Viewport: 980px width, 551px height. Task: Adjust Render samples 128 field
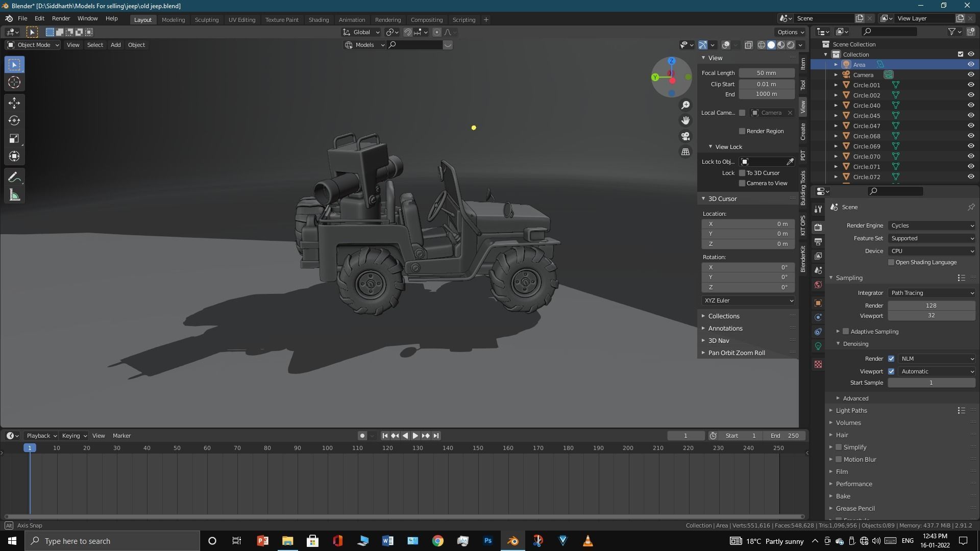coord(932,306)
